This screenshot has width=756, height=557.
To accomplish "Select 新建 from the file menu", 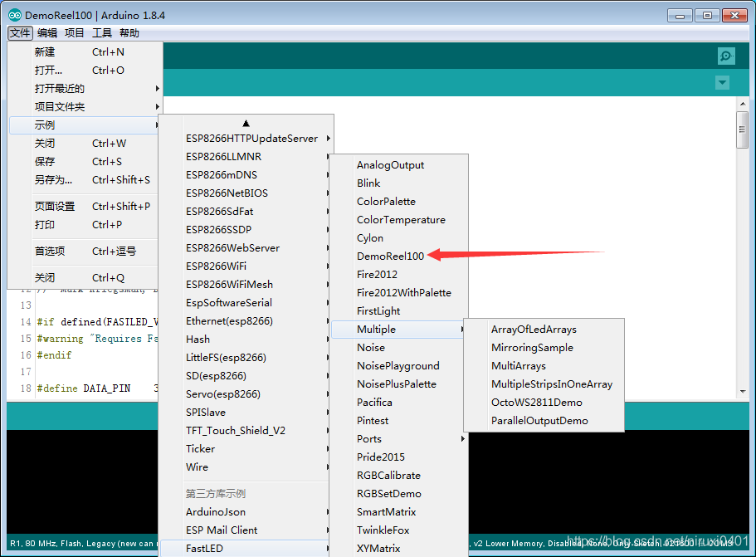I will 85,51.
